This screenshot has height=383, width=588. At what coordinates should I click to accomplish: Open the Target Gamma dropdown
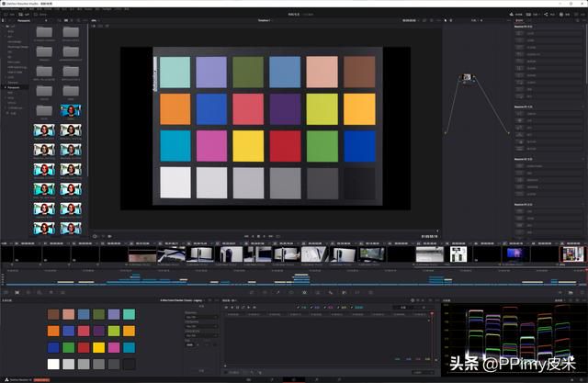(x=201, y=326)
